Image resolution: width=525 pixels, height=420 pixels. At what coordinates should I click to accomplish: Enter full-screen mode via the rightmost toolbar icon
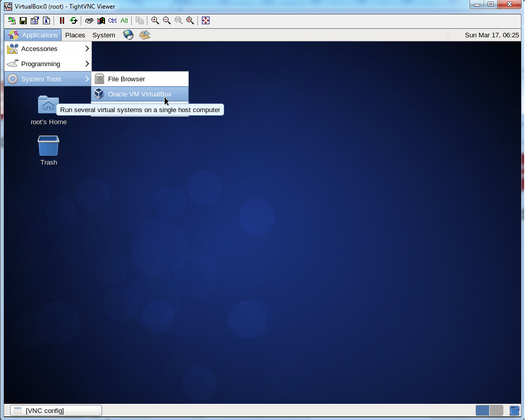205,21
